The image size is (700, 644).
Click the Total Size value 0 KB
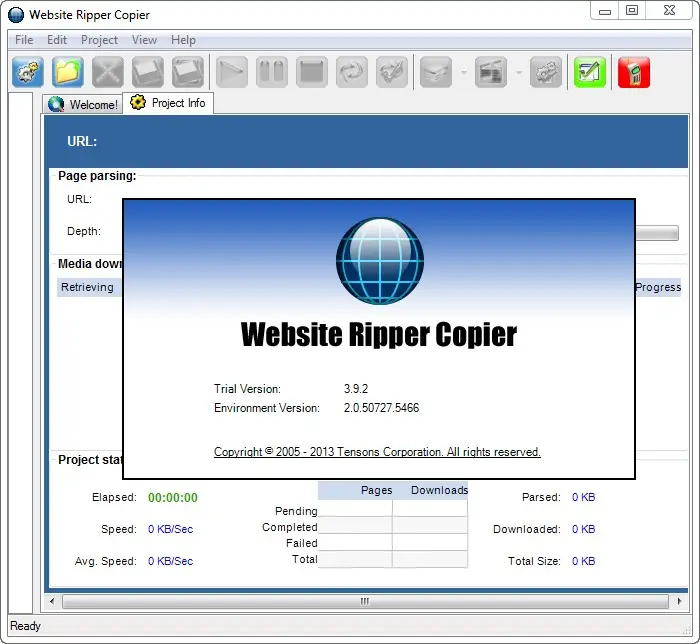pos(583,561)
